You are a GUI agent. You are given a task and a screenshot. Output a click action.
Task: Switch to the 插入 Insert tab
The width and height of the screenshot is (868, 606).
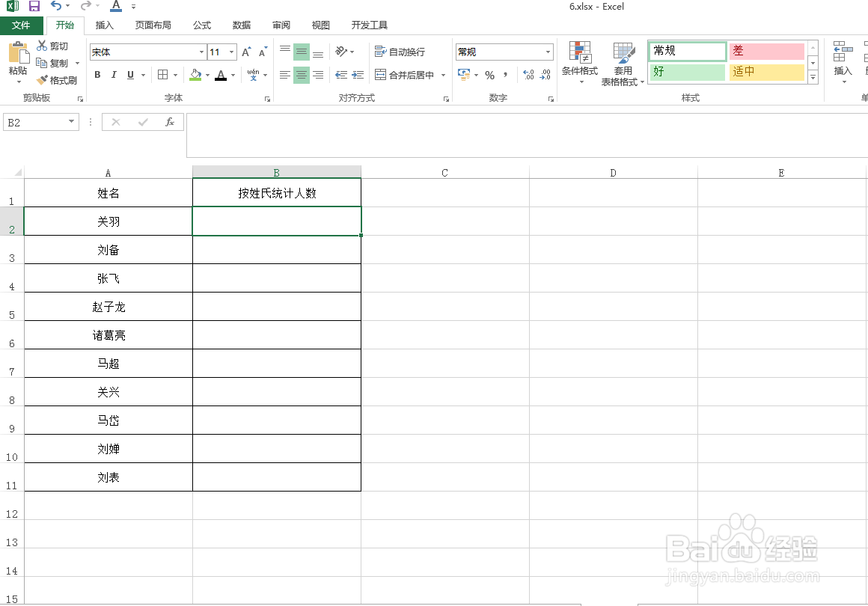pos(104,25)
